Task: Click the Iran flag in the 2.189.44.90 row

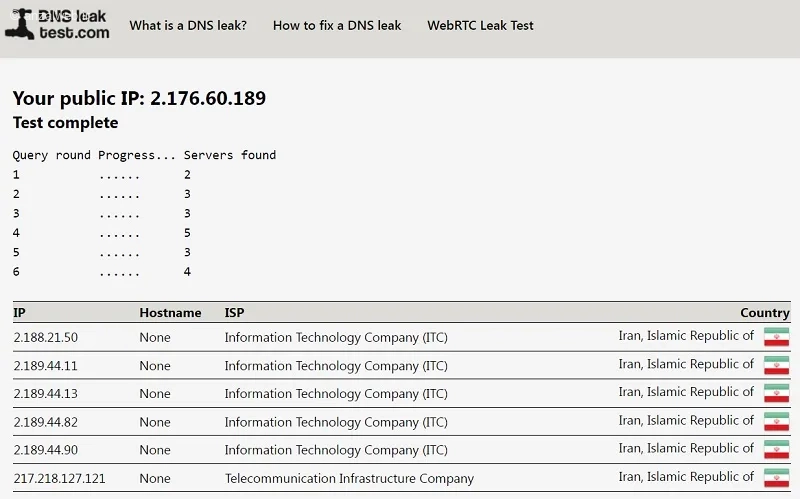Action: [x=777, y=450]
